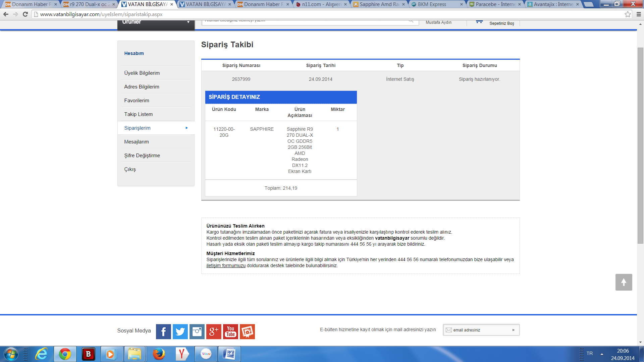Show hidden system tray icons arrow
This screenshot has height=362, width=644.
coord(602,354)
